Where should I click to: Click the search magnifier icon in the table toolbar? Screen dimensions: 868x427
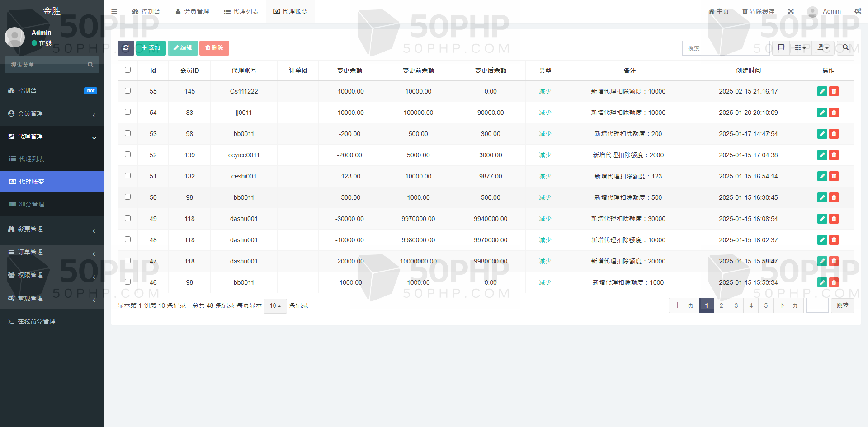click(845, 48)
